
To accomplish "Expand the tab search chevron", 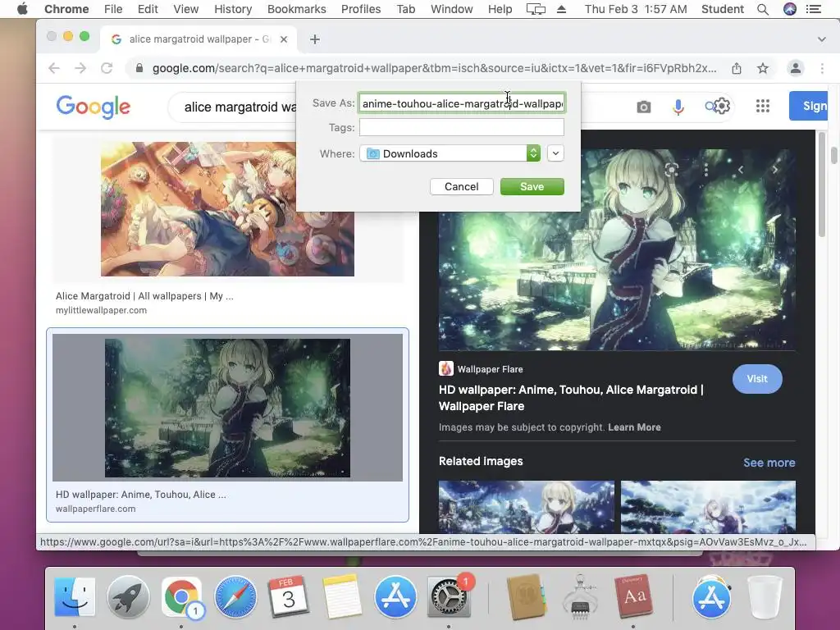I will tap(821, 39).
